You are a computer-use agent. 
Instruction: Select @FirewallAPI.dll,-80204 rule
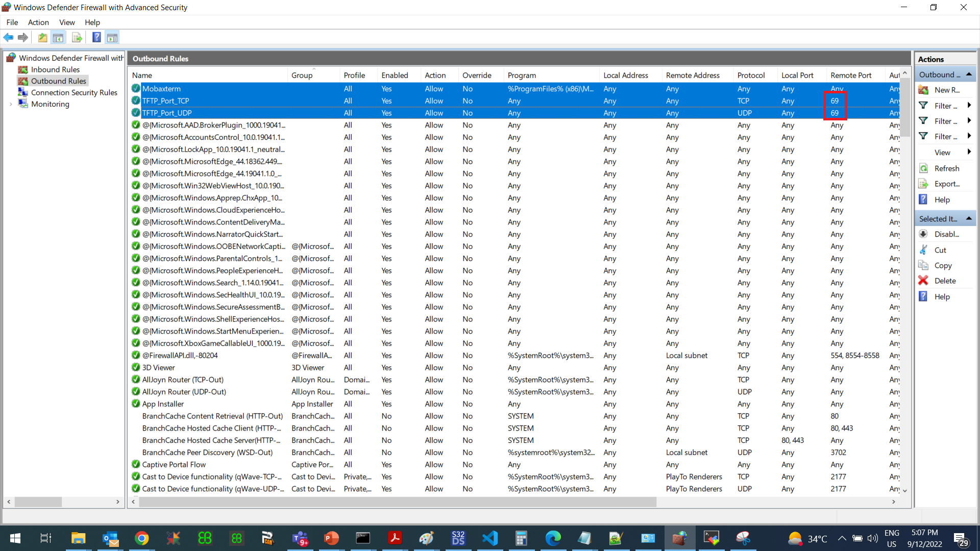coord(514,356)
